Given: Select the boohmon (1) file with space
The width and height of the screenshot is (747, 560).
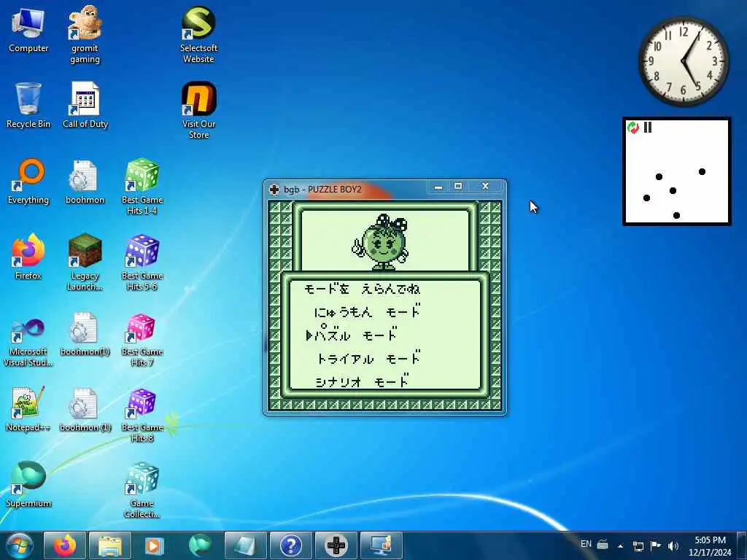Looking at the screenshot, I should coord(85,408).
